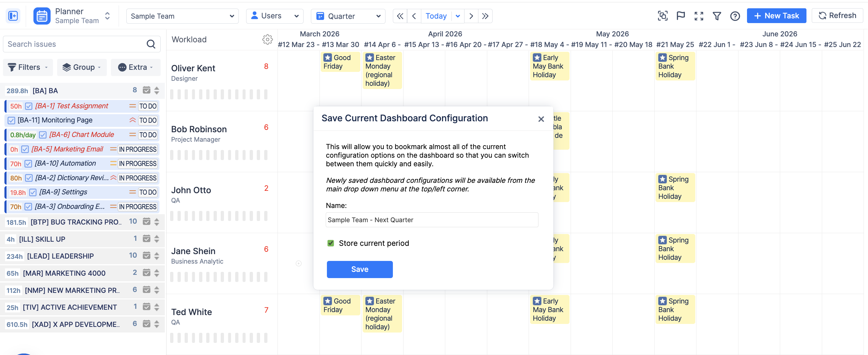This screenshot has height=355, width=868.
Task: Click the screenshot capture icon in toolbar
Action: (x=662, y=16)
